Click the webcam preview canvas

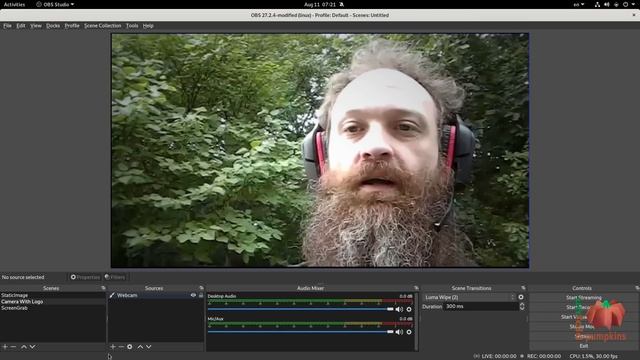click(320, 151)
